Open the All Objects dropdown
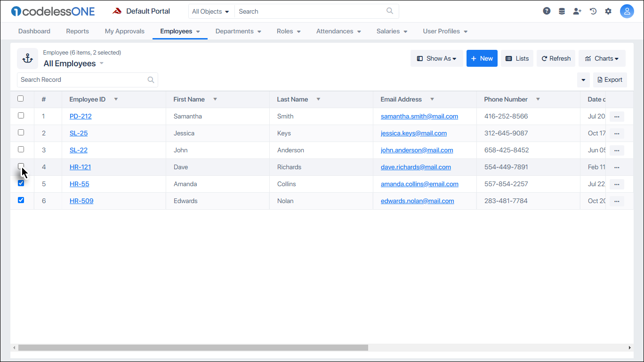 click(210, 11)
